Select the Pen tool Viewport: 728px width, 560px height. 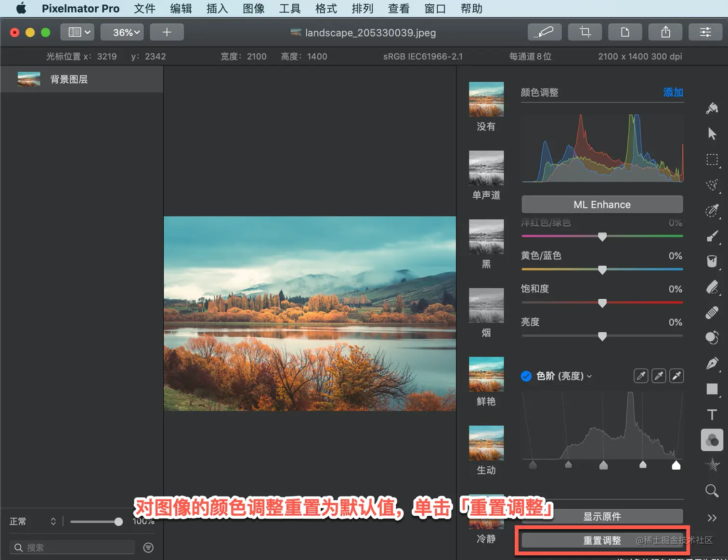pos(712,363)
